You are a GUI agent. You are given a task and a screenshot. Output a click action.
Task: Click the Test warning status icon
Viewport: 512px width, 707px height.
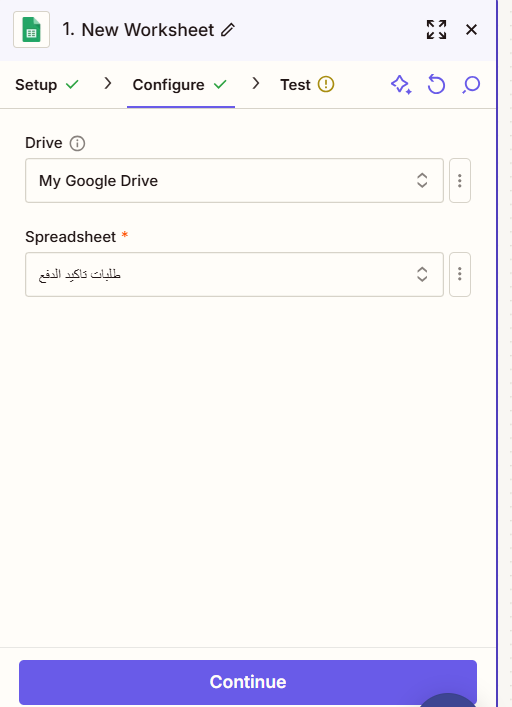[x=326, y=84]
